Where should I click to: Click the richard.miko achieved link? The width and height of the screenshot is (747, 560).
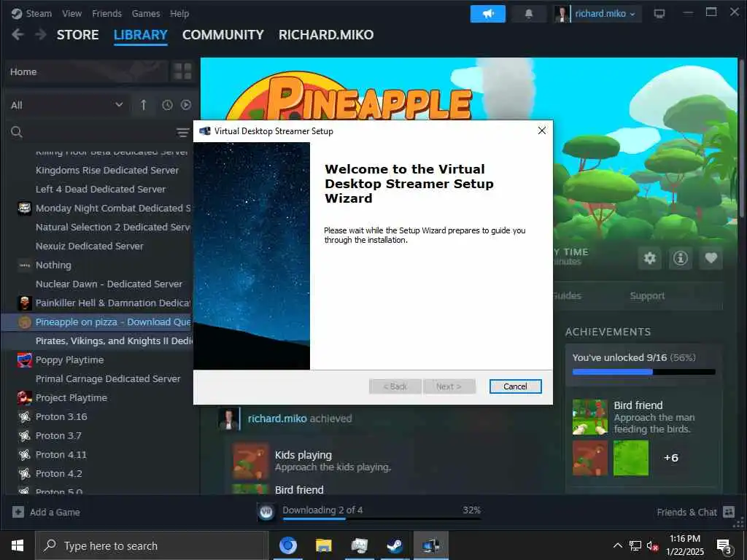point(277,419)
